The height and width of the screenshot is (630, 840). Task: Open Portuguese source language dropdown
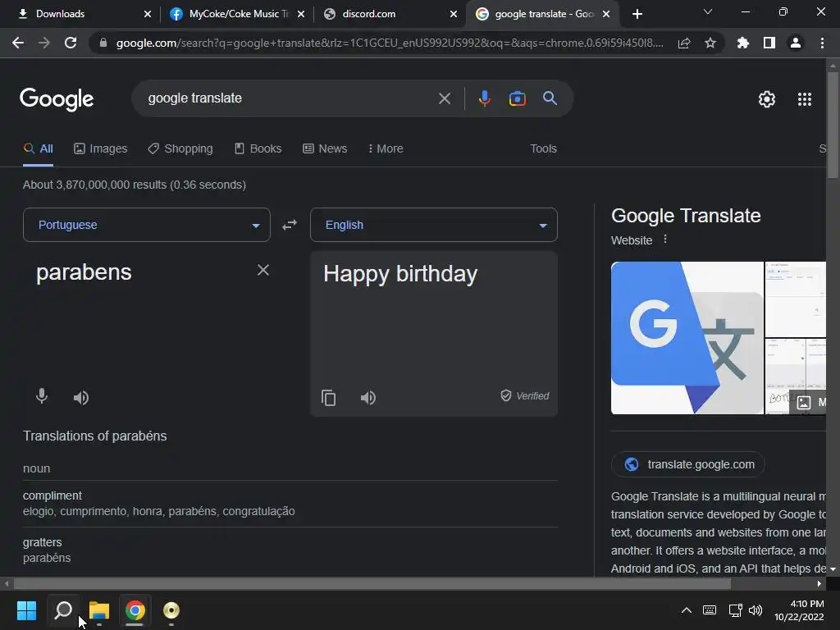coord(147,225)
